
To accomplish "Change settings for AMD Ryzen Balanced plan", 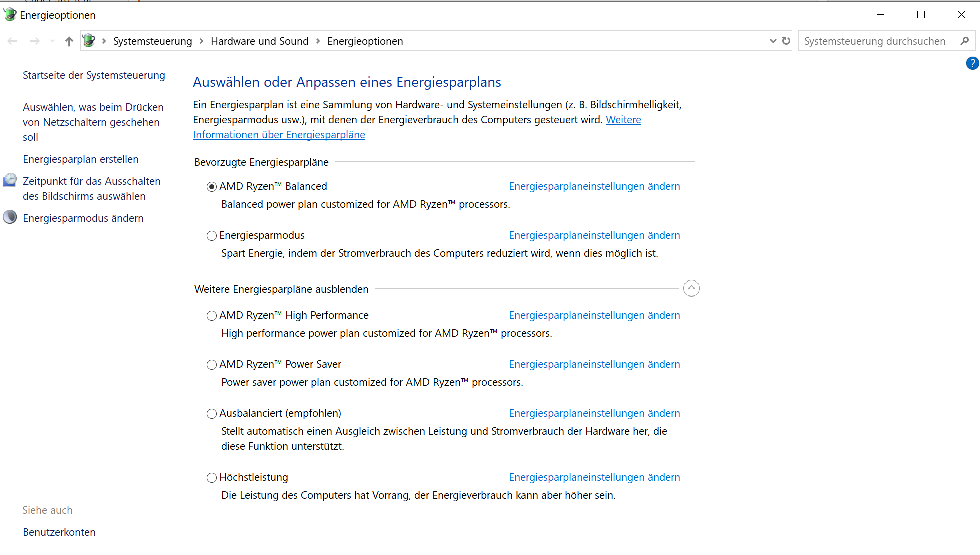I will pyautogui.click(x=594, y=186).
